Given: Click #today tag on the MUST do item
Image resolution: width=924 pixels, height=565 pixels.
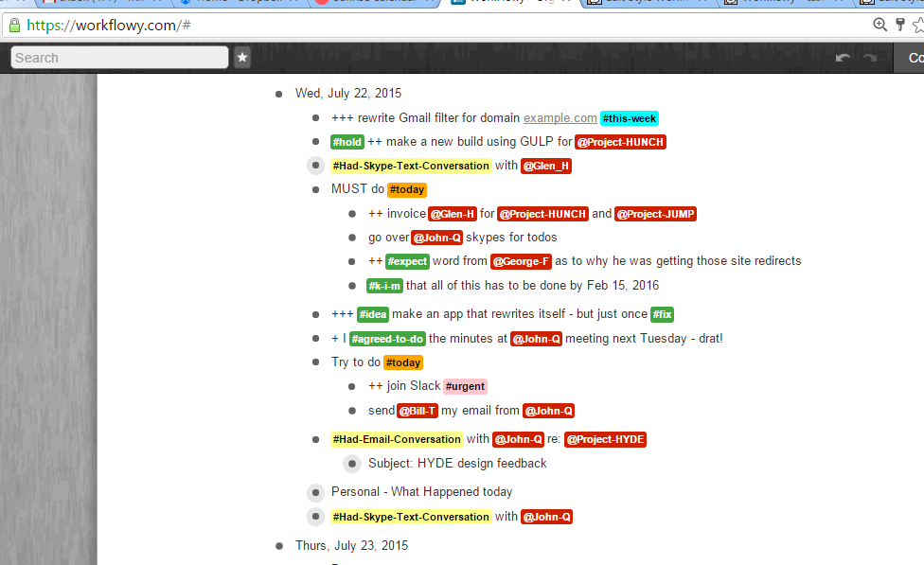Looking at the screenshot, I should [x=407, y=189].
